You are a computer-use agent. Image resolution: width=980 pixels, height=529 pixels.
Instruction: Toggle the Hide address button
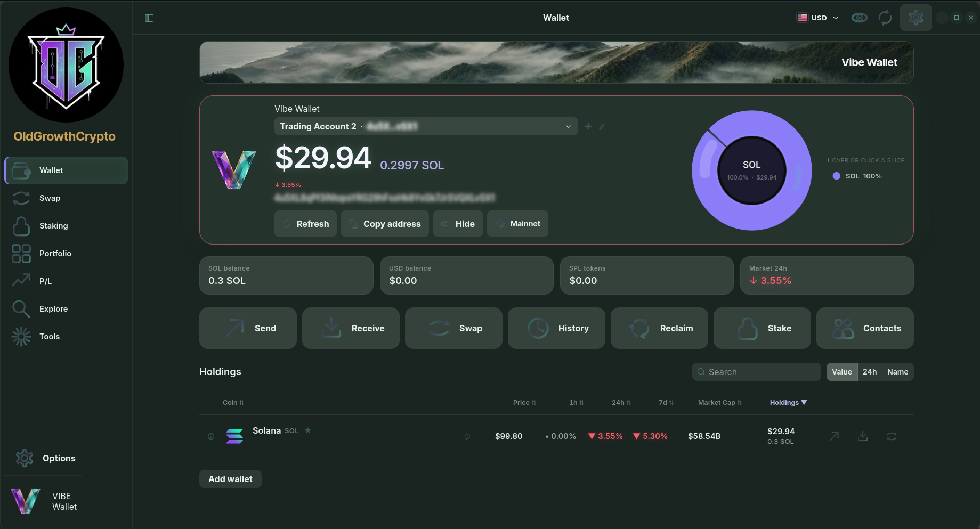pos(458,224)
